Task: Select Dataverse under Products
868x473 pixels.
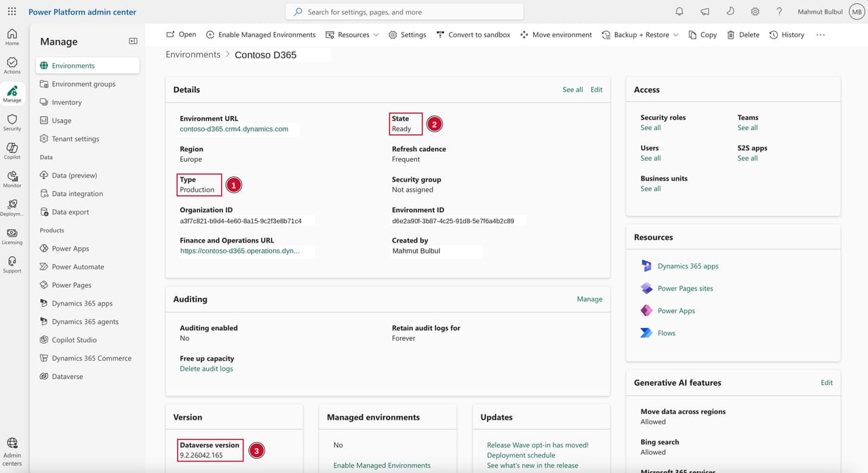Action: click(x=88, y=377)
